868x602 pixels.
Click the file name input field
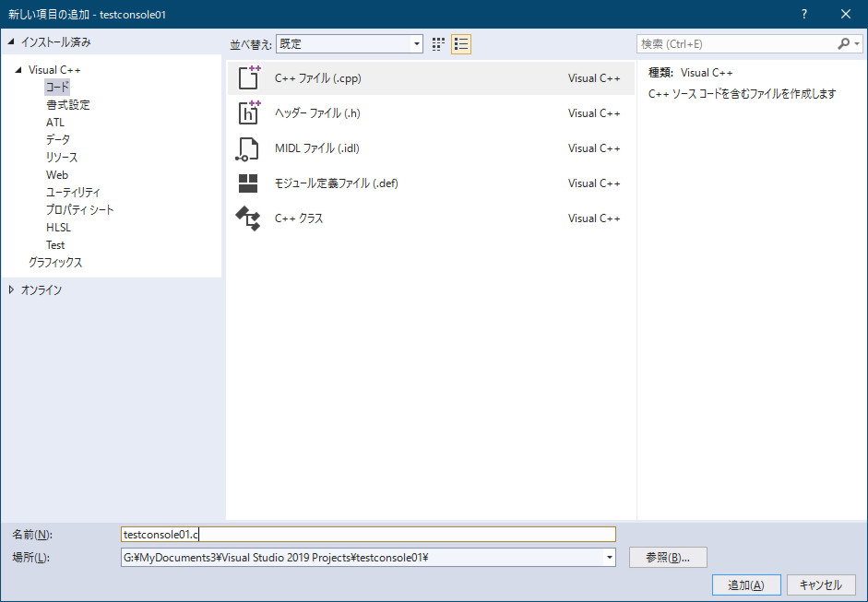369,535
